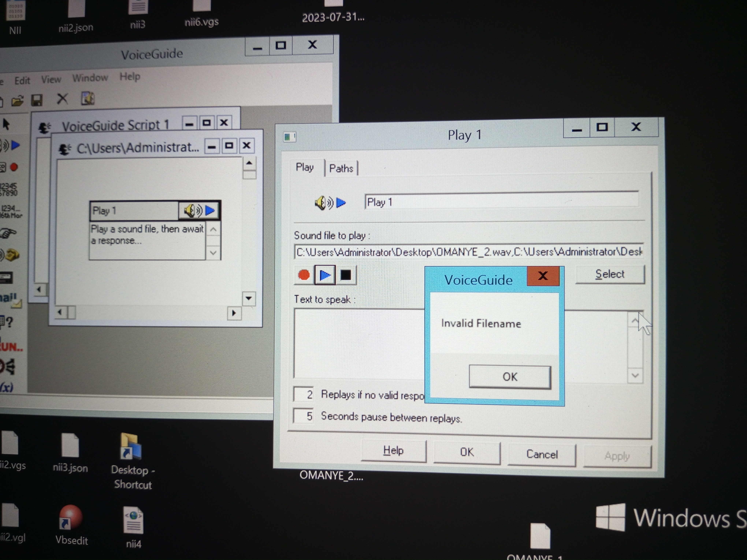Click Play 1 module description scroll down chevron

[x=213, y=253]
